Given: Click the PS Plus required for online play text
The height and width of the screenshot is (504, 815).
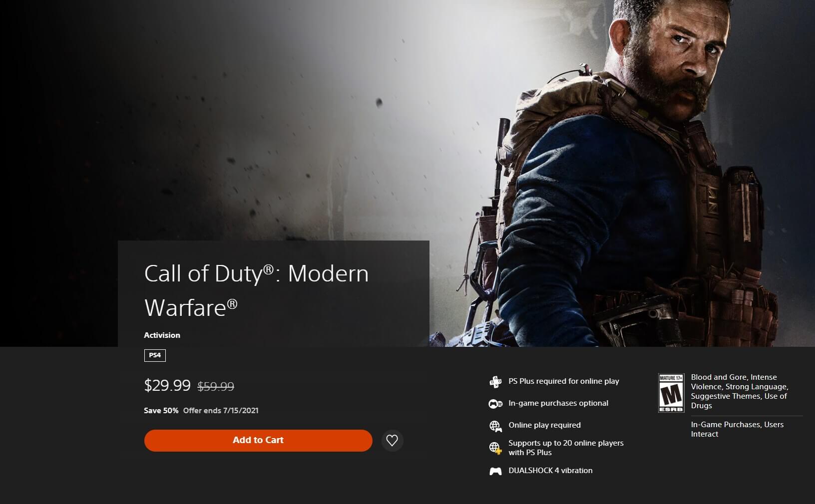Looking at the screenshot, I should tap(564, 381).
